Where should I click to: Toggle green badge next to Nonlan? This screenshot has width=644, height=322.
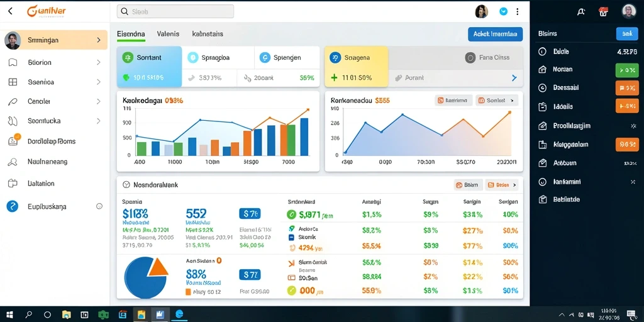[x=627, y=70]
